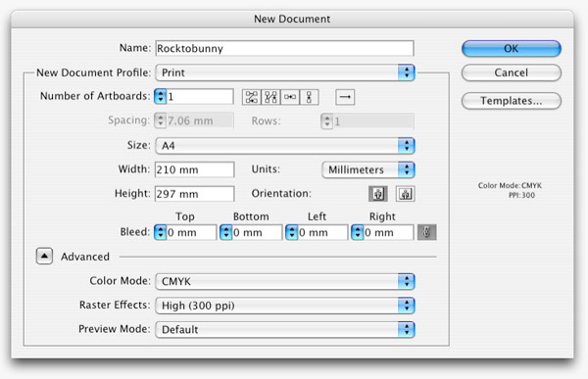Click the Height field showing 297 mm

195,194
